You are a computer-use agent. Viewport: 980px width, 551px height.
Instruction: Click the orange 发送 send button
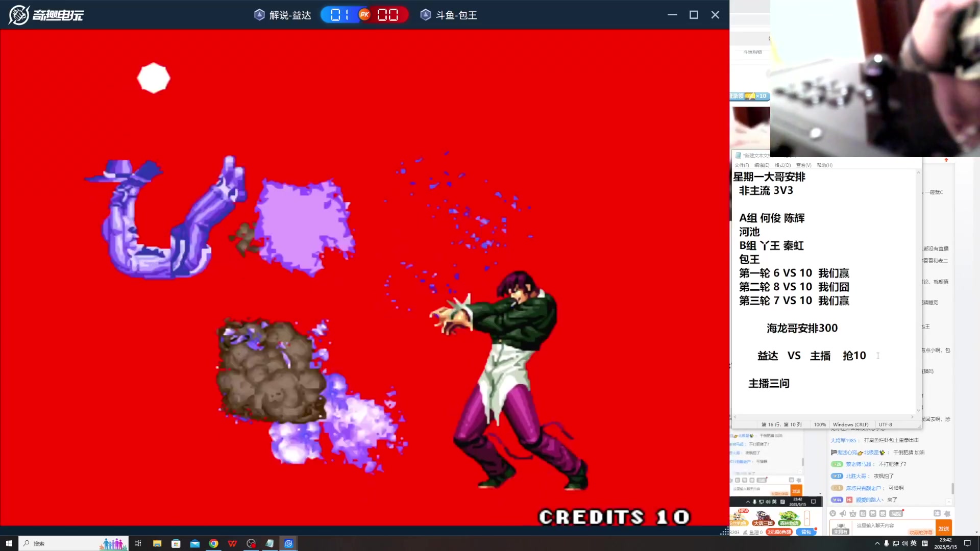point(944,528)
